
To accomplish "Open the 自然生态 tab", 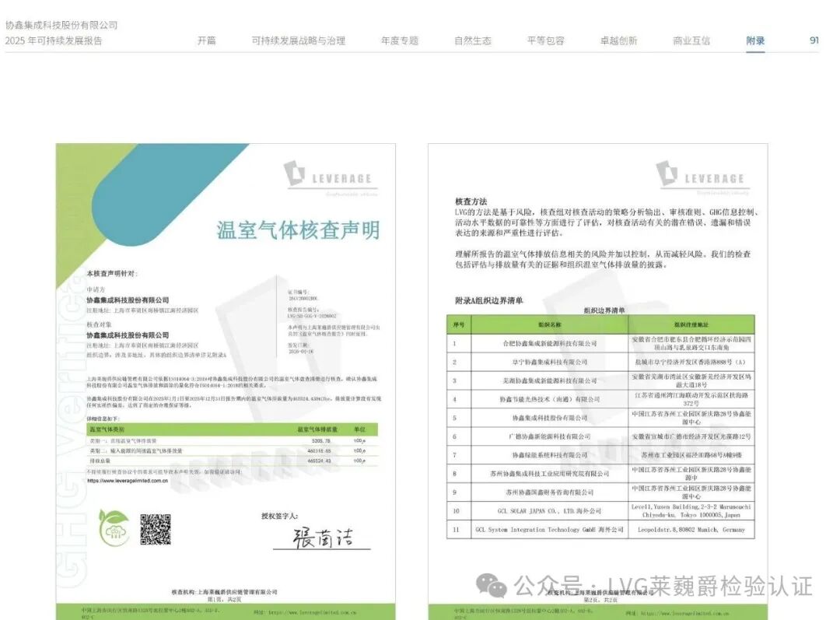I will click(x=473, y=40).
